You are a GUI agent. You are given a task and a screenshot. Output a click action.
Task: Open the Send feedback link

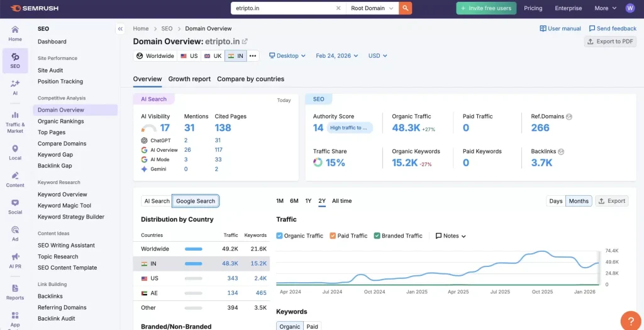613,28
